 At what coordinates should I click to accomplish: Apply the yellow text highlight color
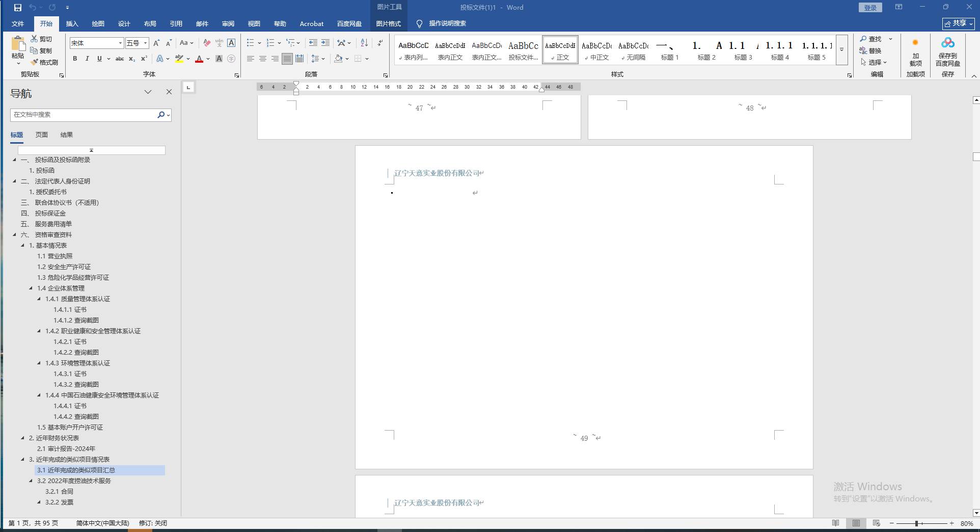click(179, 59)
